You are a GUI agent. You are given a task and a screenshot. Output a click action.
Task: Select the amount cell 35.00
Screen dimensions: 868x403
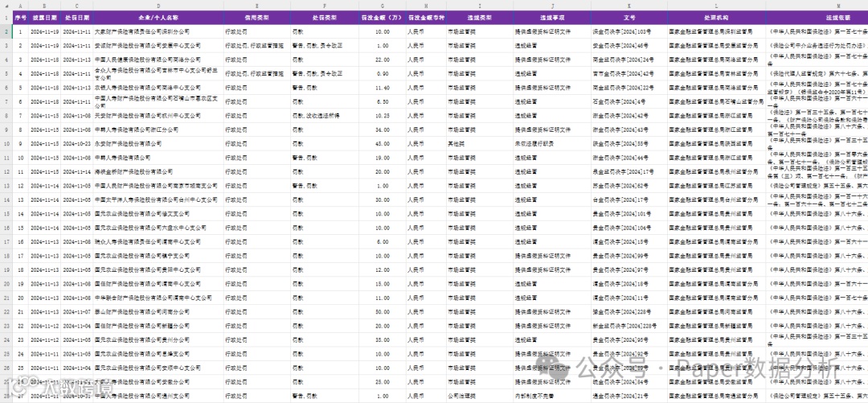383,339
